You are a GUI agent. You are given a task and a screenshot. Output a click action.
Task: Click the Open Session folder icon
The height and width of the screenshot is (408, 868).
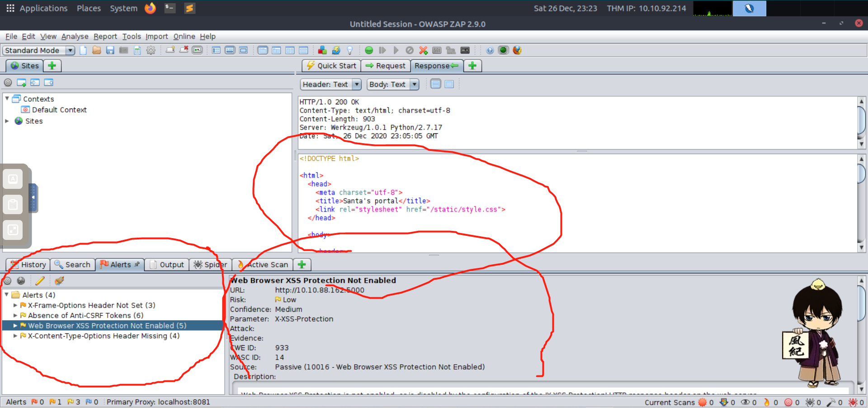tap(96, 50)
